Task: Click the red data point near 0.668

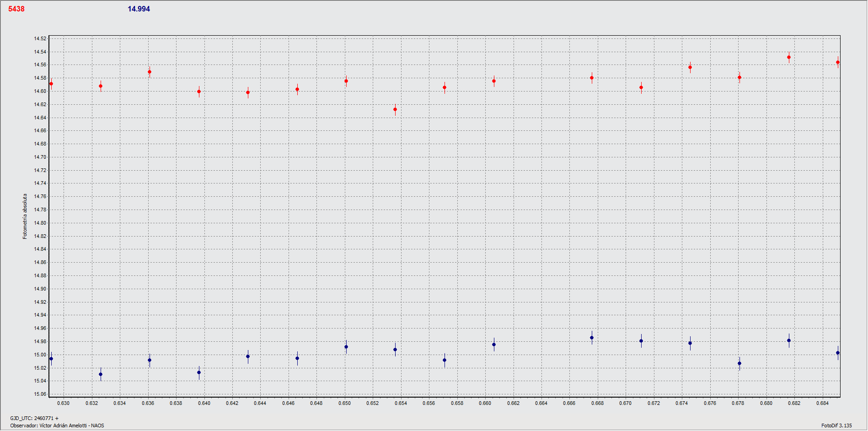Action: (592, 78)
